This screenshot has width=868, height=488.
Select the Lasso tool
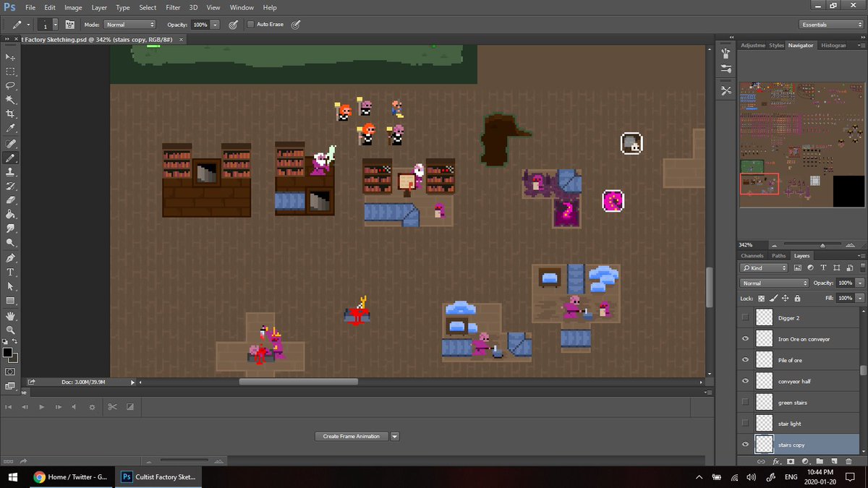tap(11, 85)
